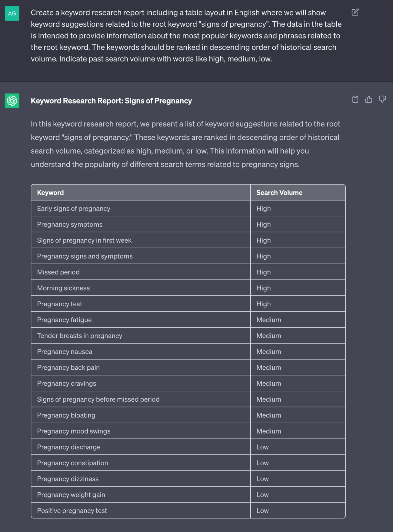Click the edit message pencil icon
Viewport: 393px width, 532px height.
pyautogui.click(x=355, y=12)
